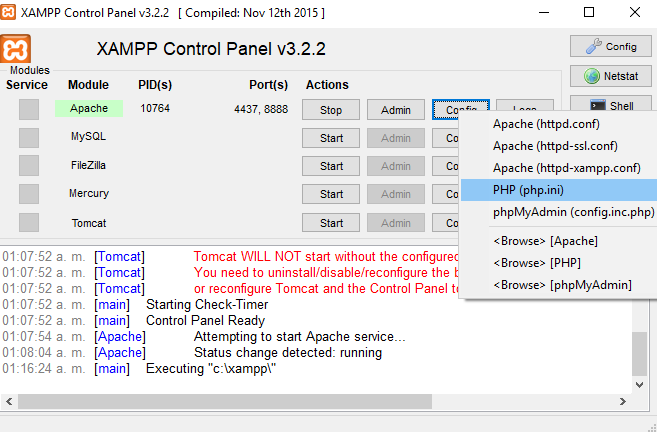
Task: Click the Apache module name label
Action: coord(89,108)
